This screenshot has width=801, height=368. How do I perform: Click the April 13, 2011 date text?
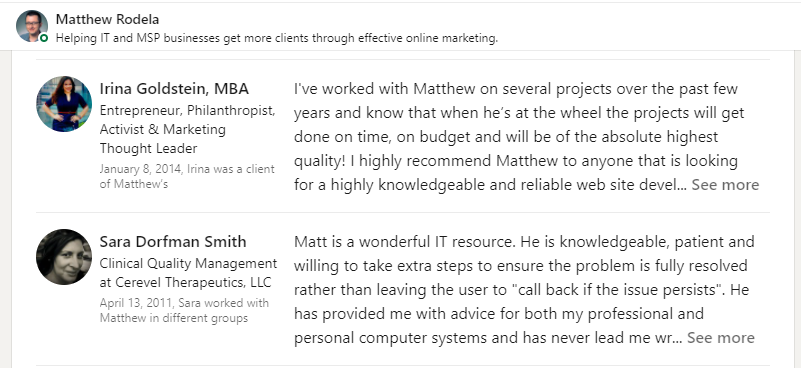tap(136, 303)
